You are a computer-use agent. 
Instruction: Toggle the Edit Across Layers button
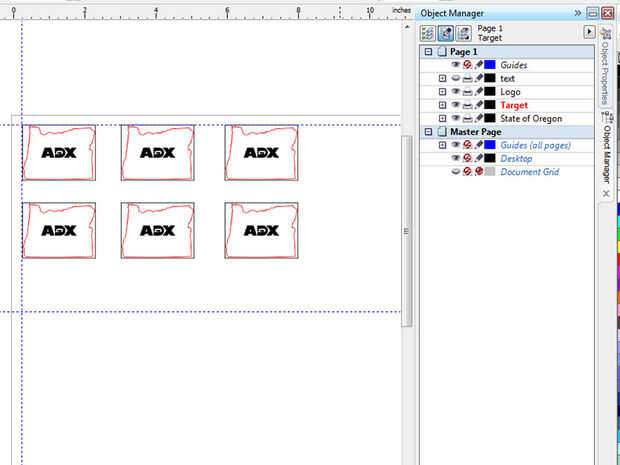tap(446, 33)
